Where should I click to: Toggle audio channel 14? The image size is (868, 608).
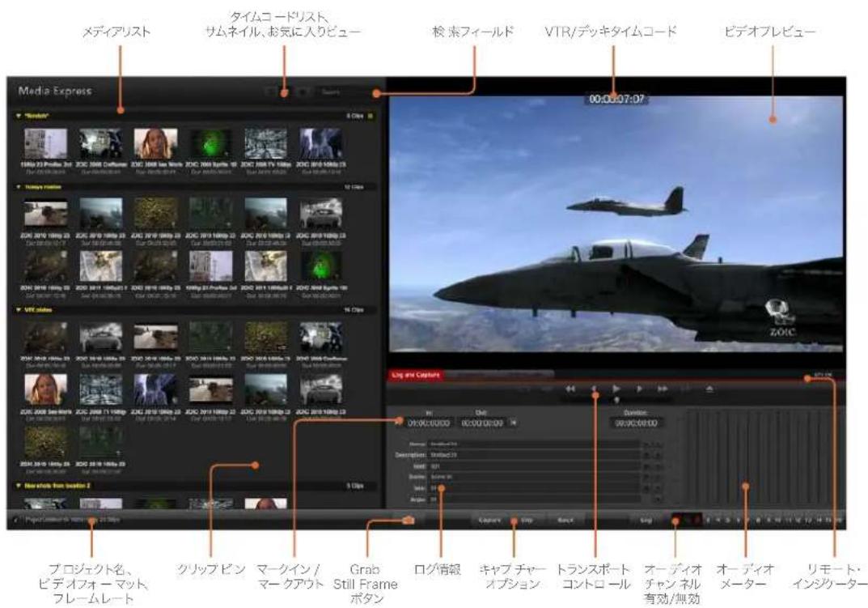pos(818,520)
